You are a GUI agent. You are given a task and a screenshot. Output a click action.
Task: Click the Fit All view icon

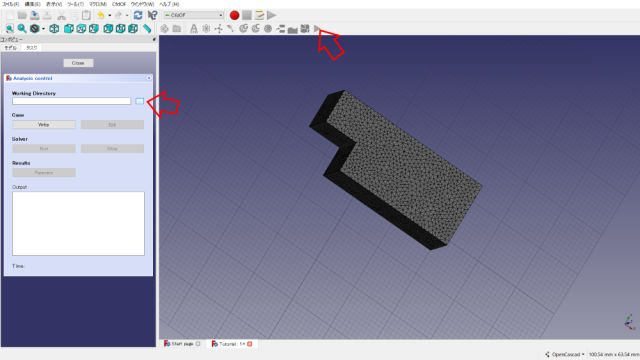9,29
